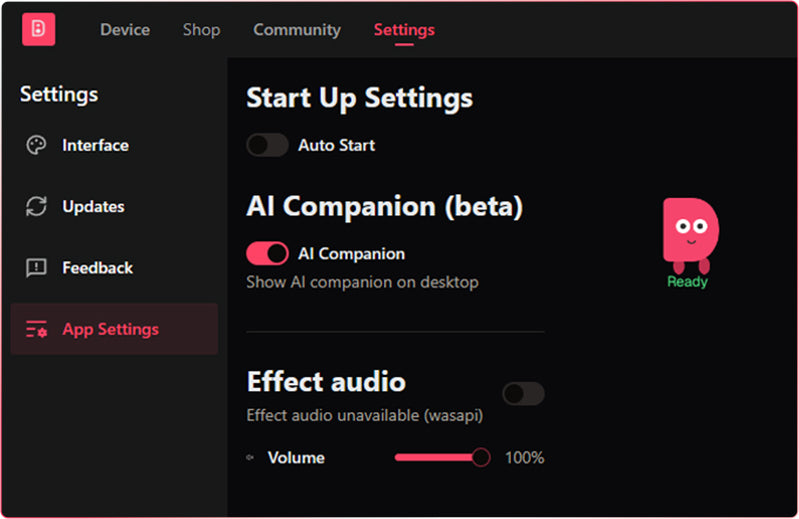Click the small speaker icon beside Volume
This screenshot has width=799, height=519.
(250, 457)
